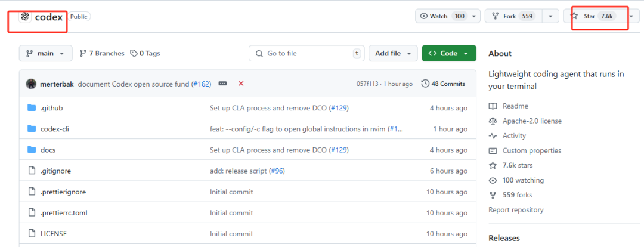Open #129 link in the docs row
644x247 pixels.
[339, 150]
